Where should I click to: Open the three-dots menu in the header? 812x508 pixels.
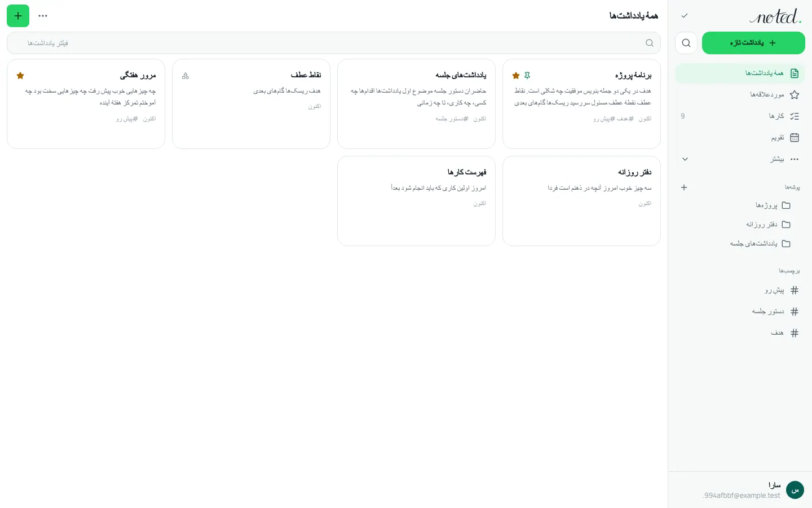pyautogui.click(x=43, y=16)
